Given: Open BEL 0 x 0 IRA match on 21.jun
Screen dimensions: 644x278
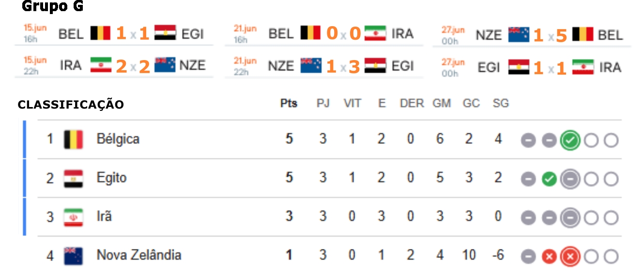Looking at the screenshot, I should click(323, 33).
